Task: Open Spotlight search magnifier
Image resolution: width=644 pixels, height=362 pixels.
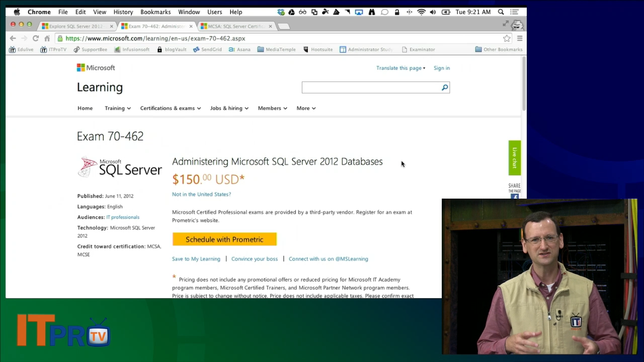Action: coord(501,12)
